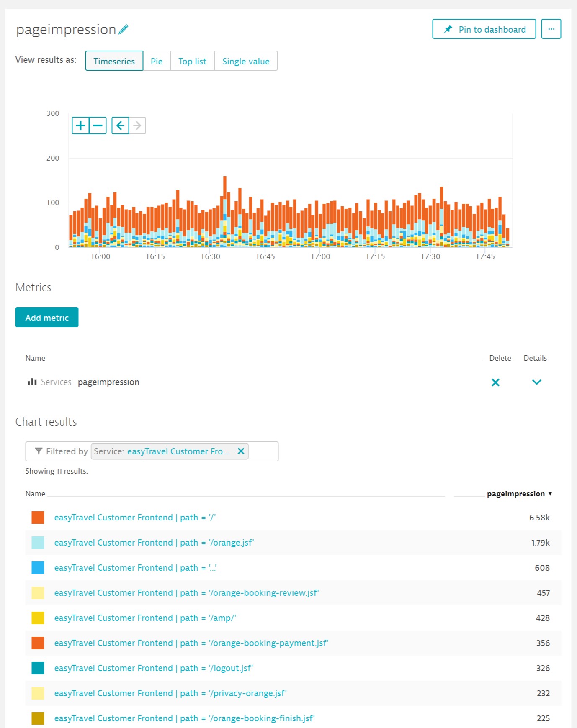Click the 326 value

(543, 668)
